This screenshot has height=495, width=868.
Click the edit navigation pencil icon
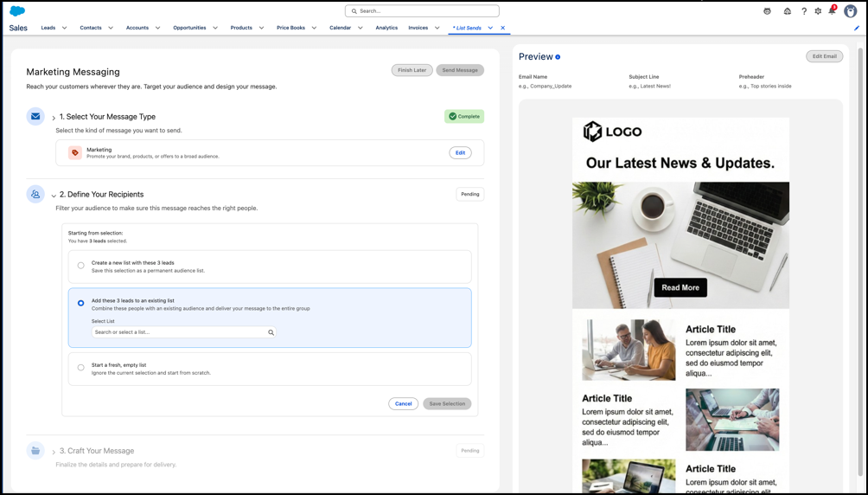857,28
